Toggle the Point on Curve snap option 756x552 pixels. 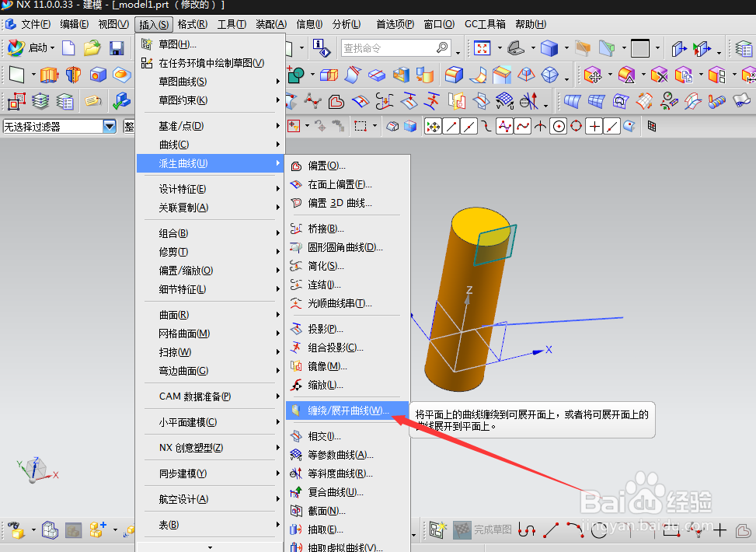pyautogui.click(x=612, y=127)
